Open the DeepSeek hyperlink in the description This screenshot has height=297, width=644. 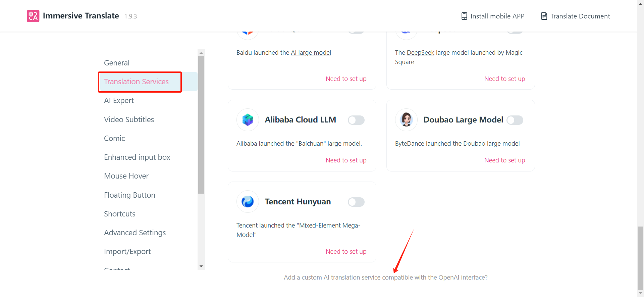(x=420, y=52)
